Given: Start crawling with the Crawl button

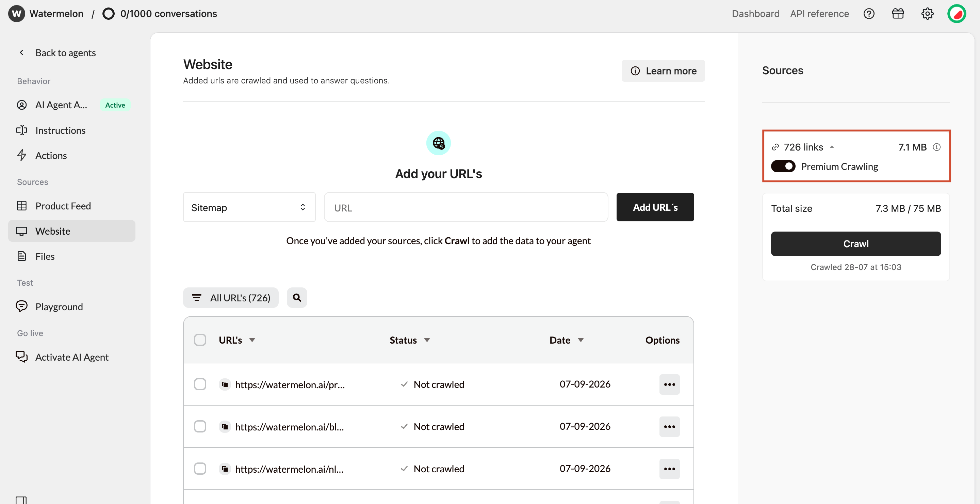Looking at the screenshot, I should point(855,243).
